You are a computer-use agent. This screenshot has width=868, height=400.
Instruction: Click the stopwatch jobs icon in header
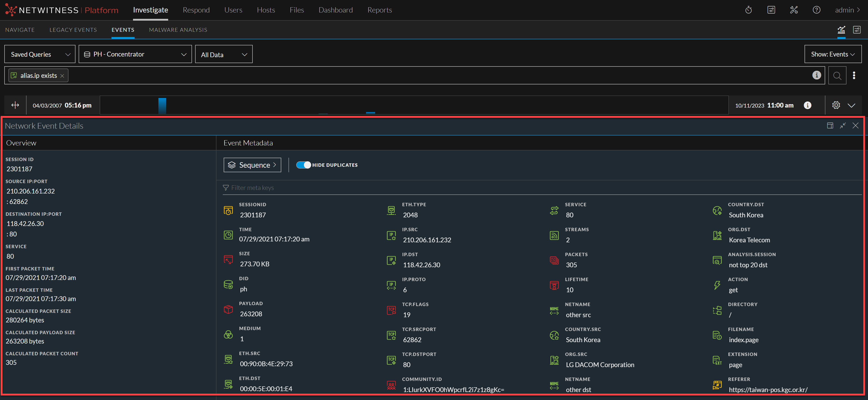[748, 10]
